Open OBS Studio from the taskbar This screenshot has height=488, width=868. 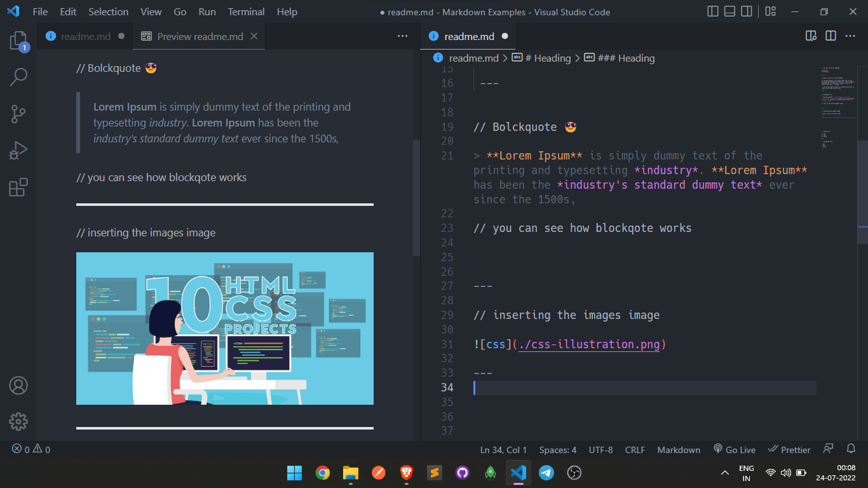point(574,473)
